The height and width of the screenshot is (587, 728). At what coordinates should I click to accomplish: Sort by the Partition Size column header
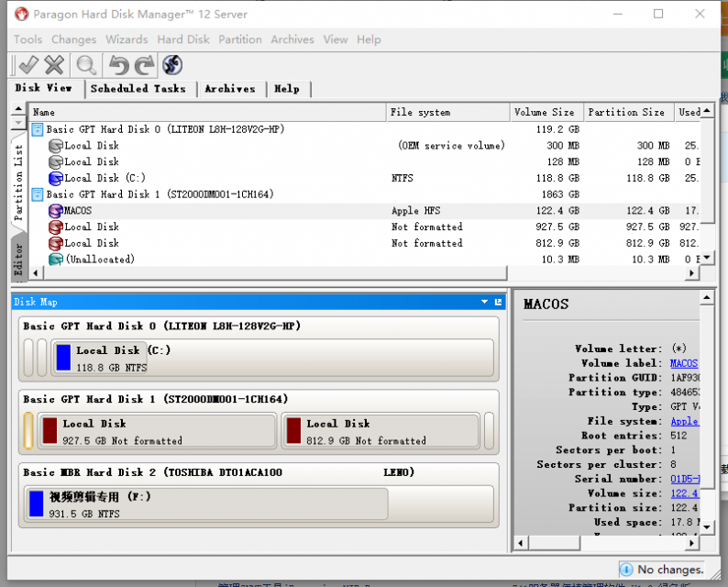(x=629, y=113)
